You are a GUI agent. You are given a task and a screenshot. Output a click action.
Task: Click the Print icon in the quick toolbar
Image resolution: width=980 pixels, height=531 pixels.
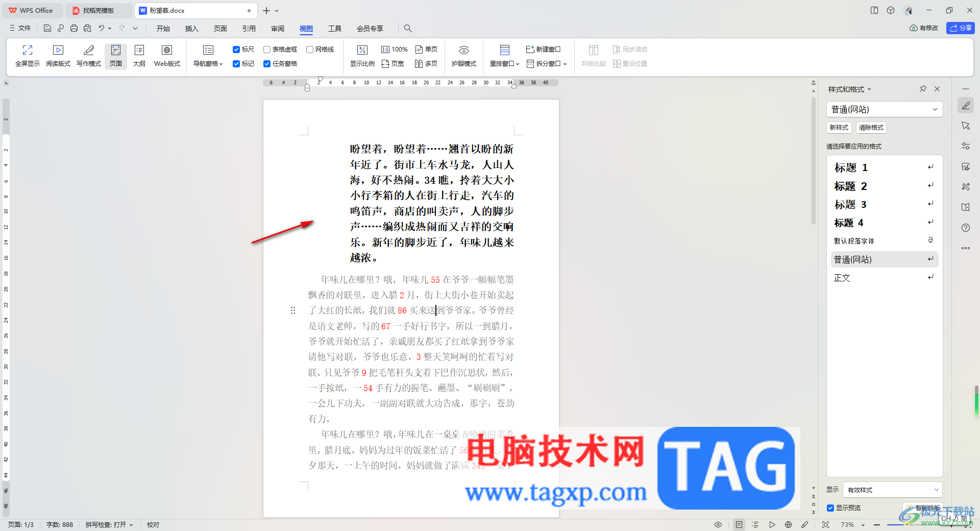tap(74, 29)
